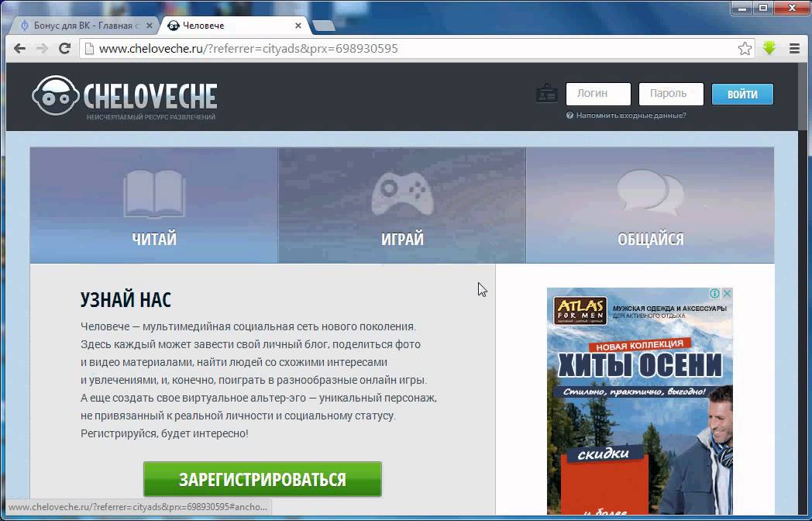The height and width of the screenshot is (521, 812).
Task: Open the ad info icon on Atlas banner
Action: [x=714, y=293]
